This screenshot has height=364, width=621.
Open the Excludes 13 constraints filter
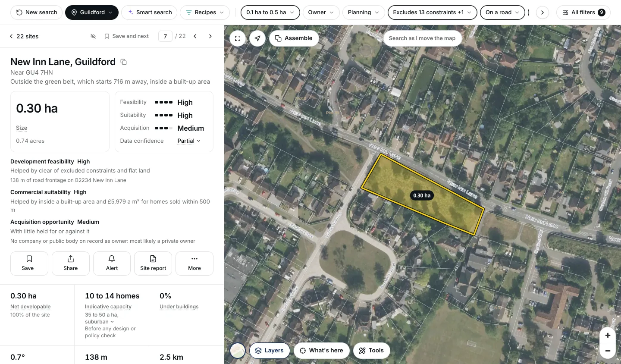tap(433, 13)
